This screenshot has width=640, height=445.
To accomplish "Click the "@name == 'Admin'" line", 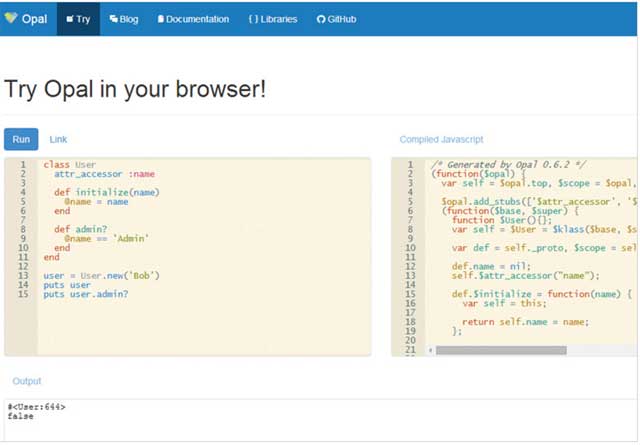I will click(x=107, y=238).
